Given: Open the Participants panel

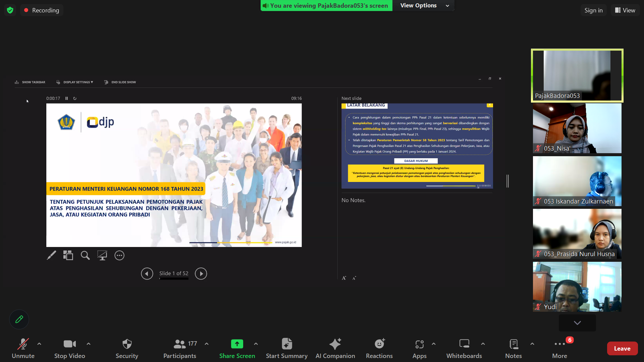Looking at the screenshot, I should coord(180,344).
